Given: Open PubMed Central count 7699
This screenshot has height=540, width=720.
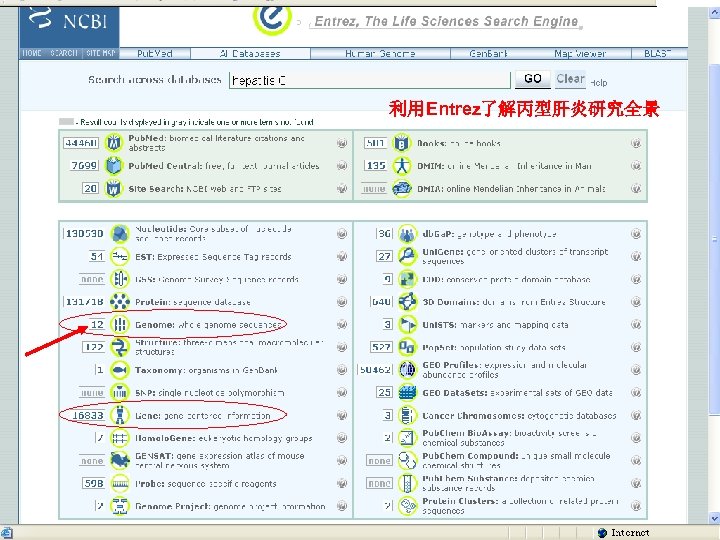Looking at the screenshot, I should coord(84,165).
